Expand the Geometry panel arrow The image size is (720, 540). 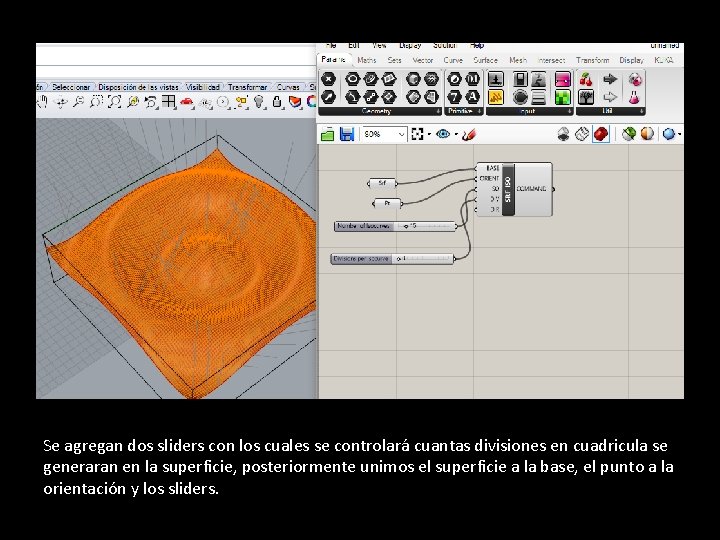(438, 111)
